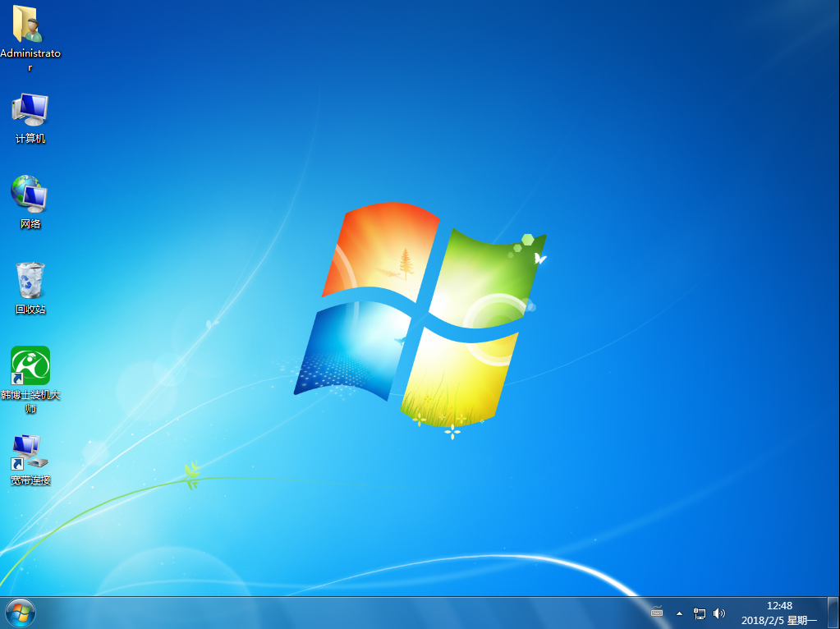Select the 回收站 label text
840x629 pixels.
(x=30, y=310)
